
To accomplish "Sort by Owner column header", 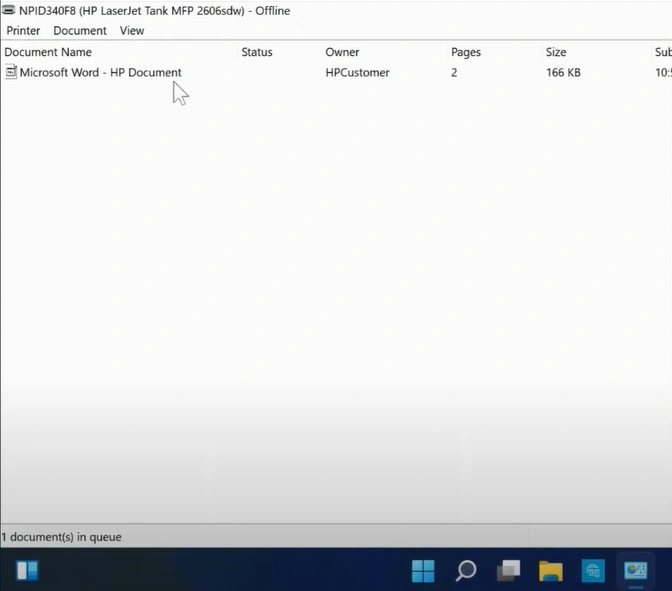I will (x=342, y=52).
